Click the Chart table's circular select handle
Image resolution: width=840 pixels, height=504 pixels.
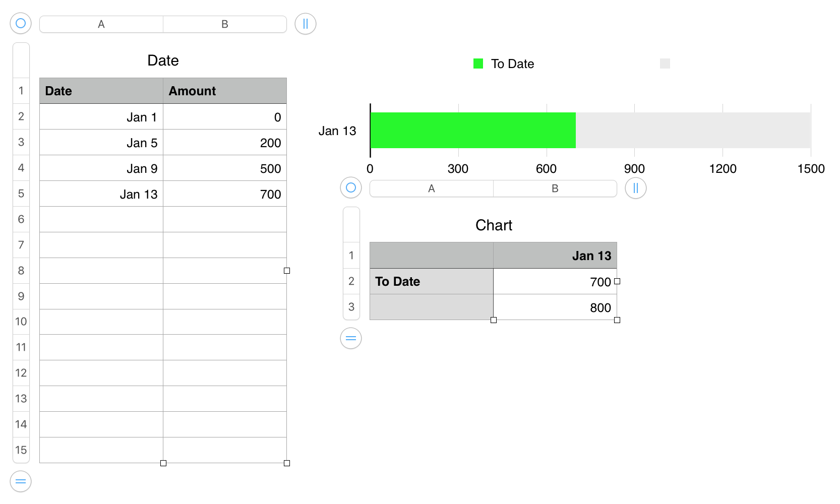pyautogui.click(x=351, y=188)
